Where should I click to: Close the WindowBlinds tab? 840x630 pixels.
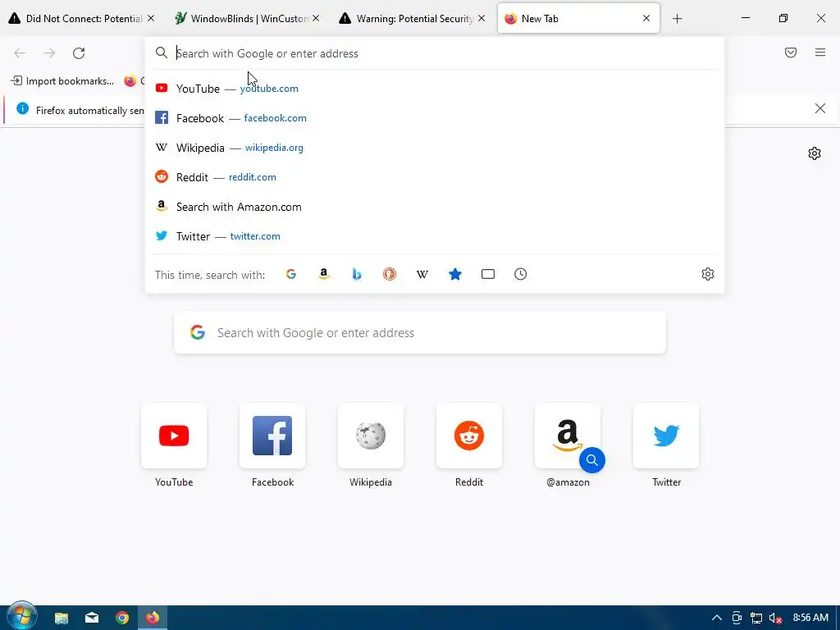tap(316, 19)
